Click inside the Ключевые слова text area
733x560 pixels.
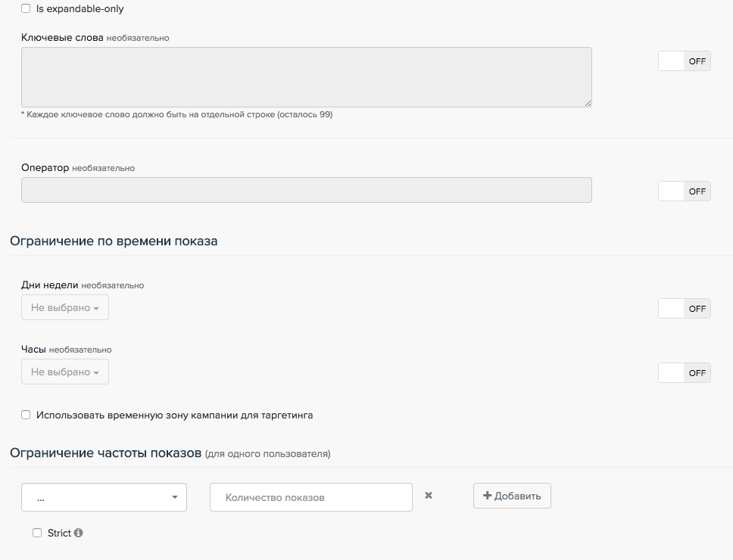306,77
